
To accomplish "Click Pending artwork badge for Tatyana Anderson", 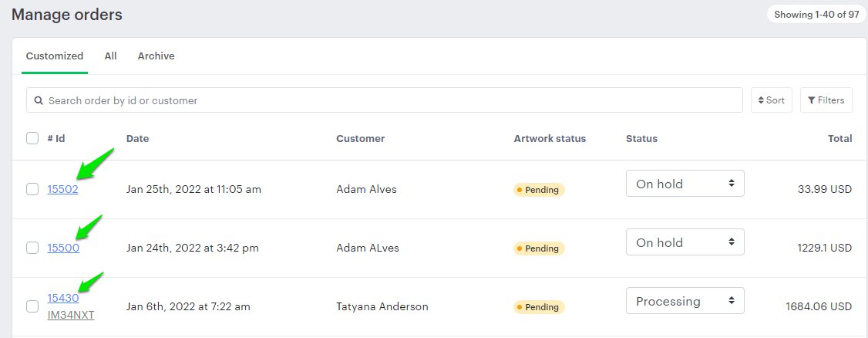I will (539, 307).
